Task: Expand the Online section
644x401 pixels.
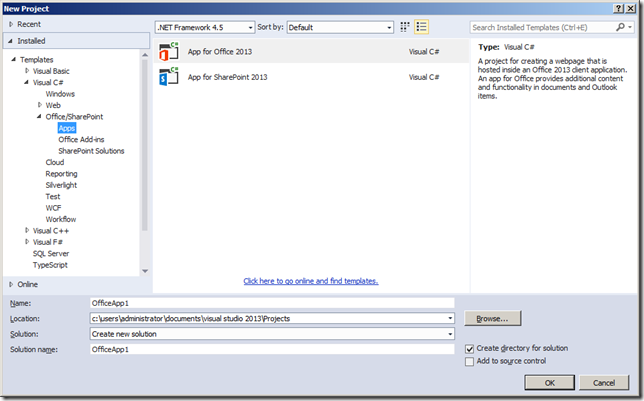Action: (11, 284)
